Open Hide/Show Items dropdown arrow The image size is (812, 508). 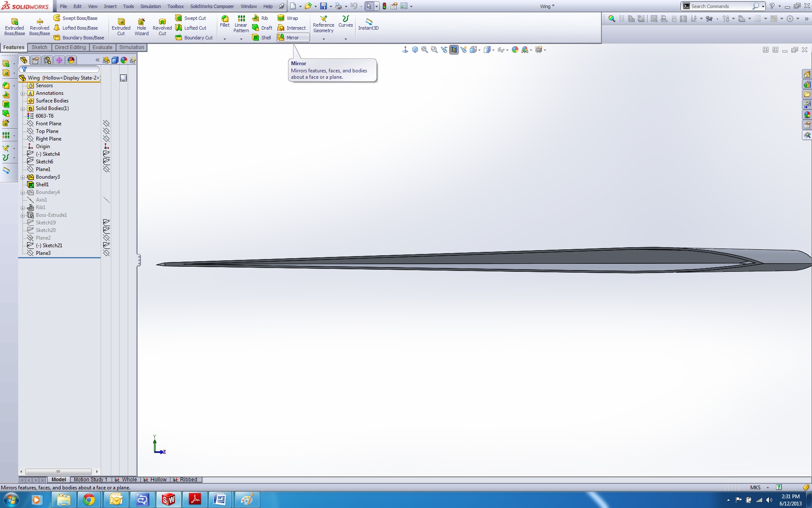507,50
